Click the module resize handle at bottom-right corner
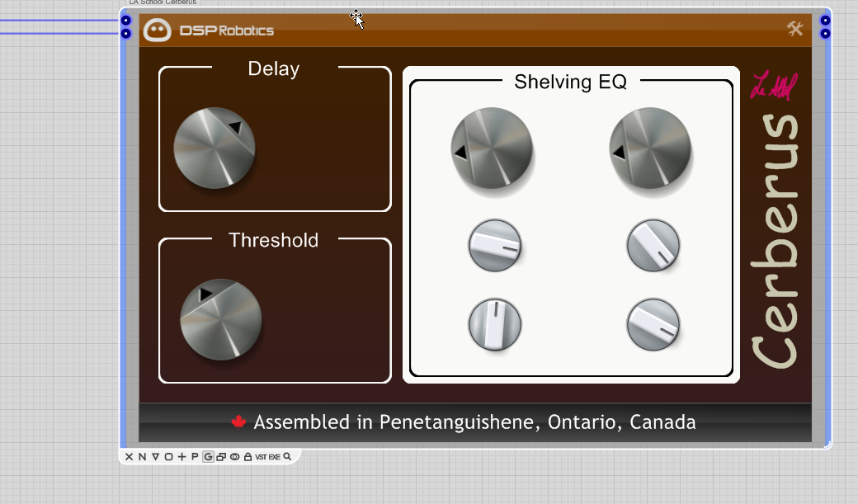 click(828, 445)
